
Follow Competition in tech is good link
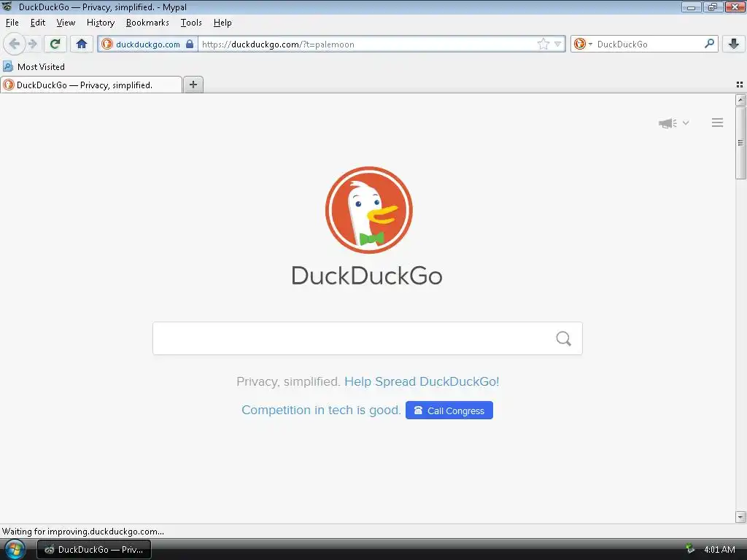[x=321, y=410]
